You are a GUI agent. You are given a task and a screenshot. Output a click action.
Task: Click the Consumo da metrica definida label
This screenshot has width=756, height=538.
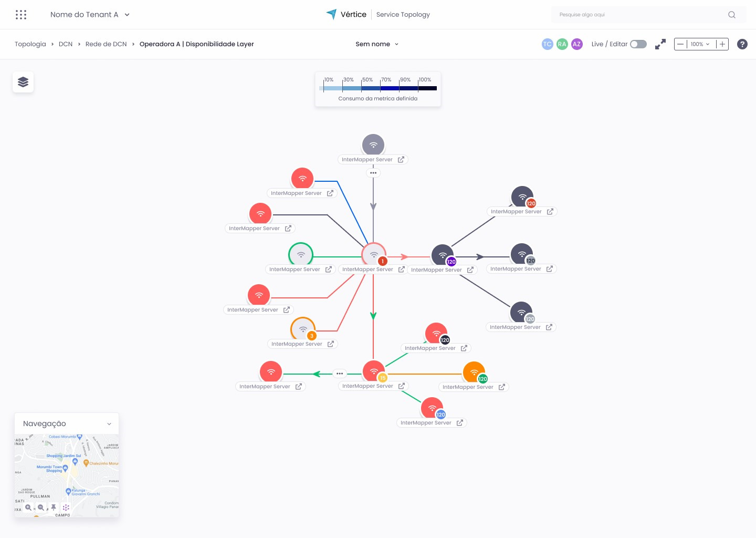[378, 98]
